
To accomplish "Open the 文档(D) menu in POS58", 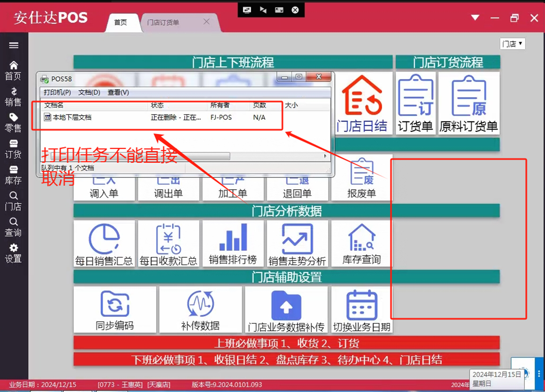I will (x=89, y=92).
